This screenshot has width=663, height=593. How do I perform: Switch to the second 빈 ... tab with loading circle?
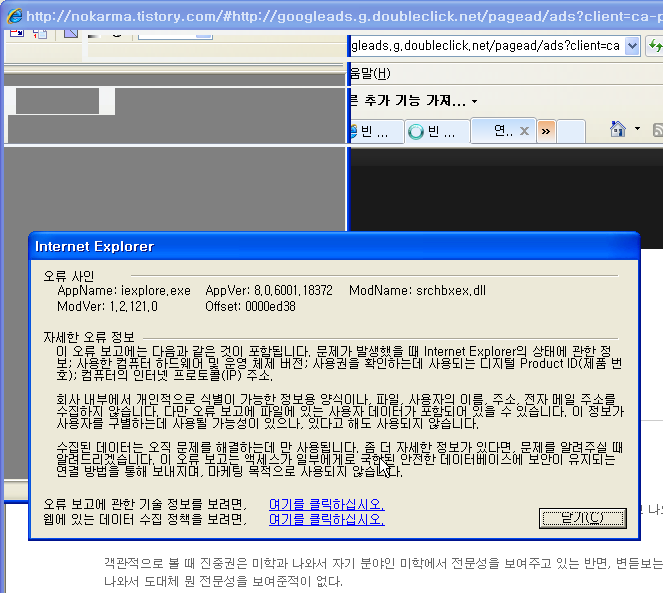coord(438,132)
